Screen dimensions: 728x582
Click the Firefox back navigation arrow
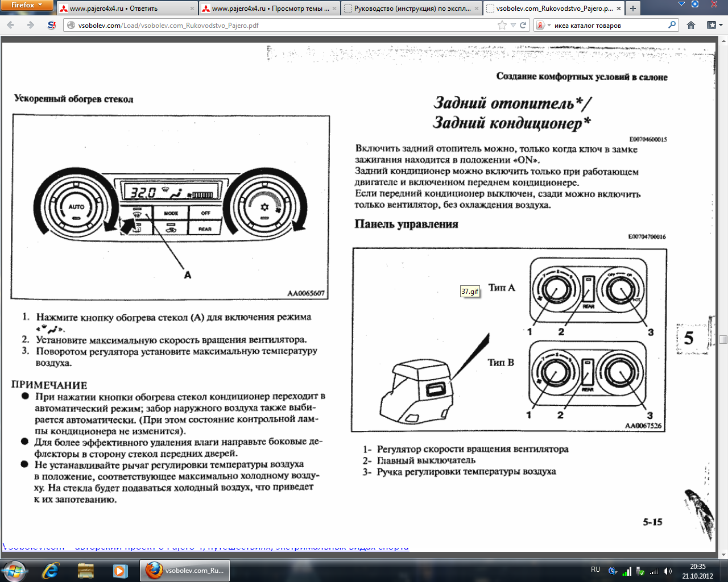(x=10, y=25)
